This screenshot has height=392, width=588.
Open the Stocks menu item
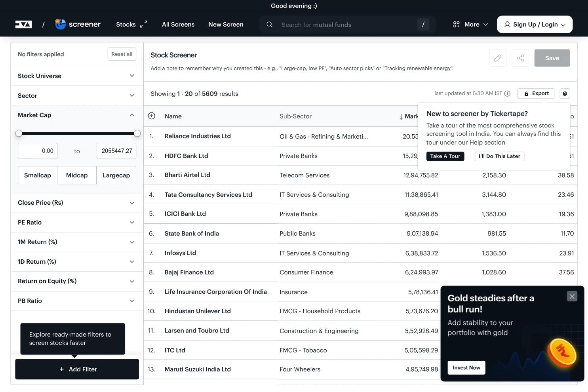(x=126, y=25)
